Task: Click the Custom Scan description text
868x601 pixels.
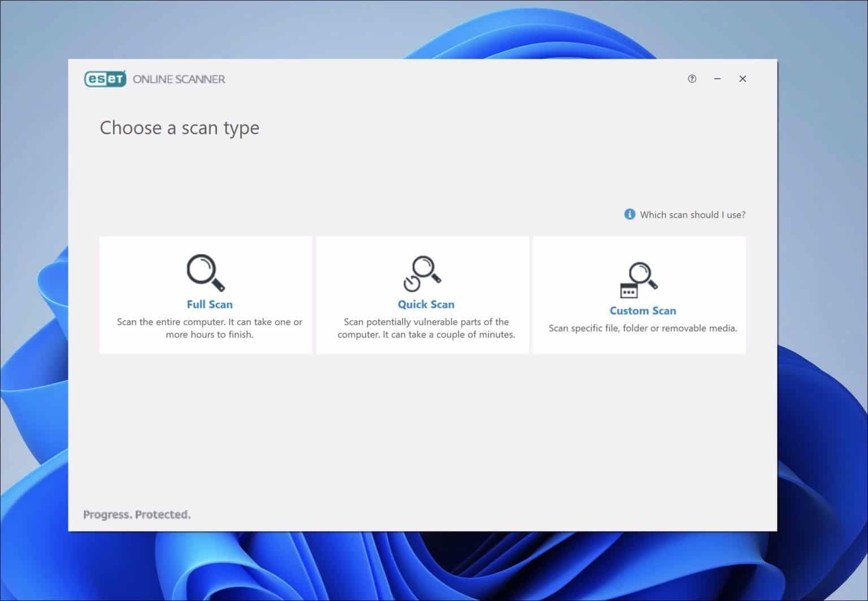Action: (643, 328)
